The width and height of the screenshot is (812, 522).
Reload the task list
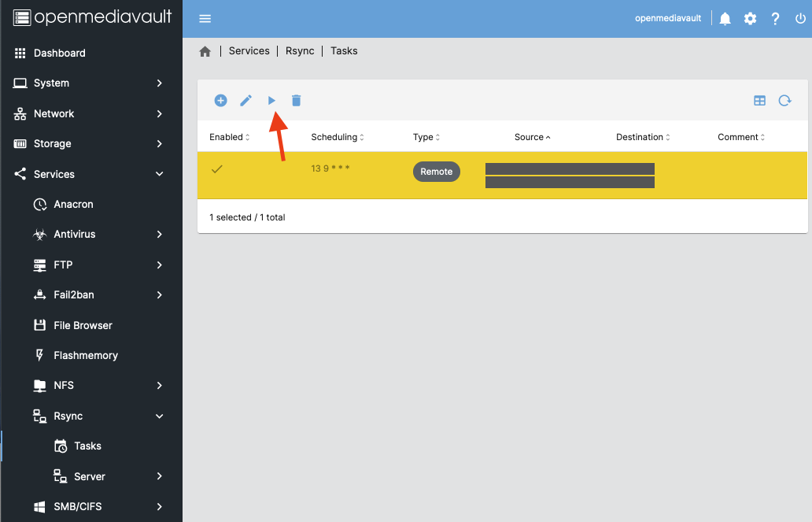tap(784, 101)
